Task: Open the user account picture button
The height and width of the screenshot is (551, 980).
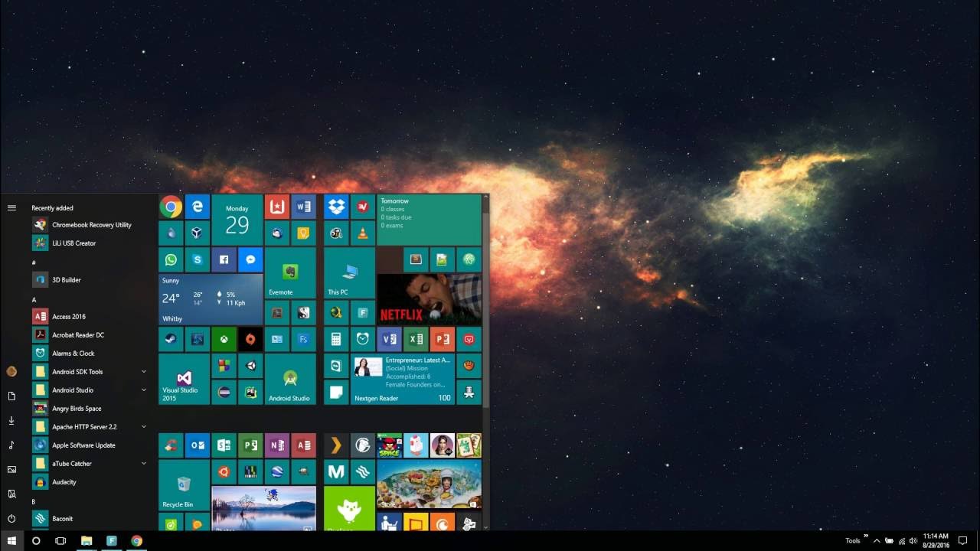Action: click(x=11, y=371)
